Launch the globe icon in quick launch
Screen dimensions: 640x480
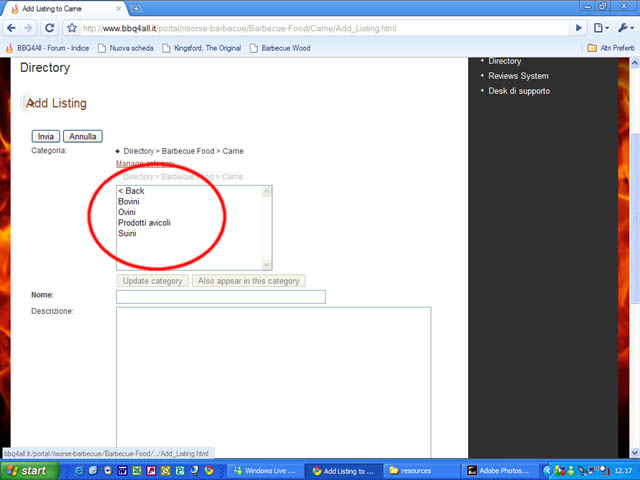[194, 471]
